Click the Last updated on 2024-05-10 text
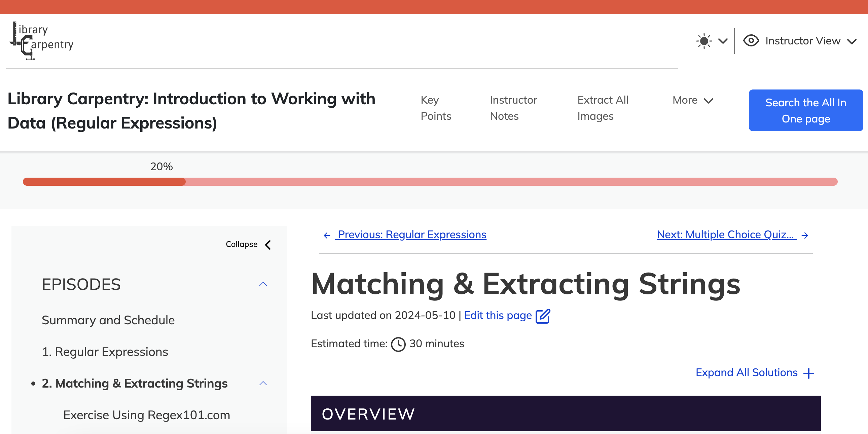 tap(383, 315)
